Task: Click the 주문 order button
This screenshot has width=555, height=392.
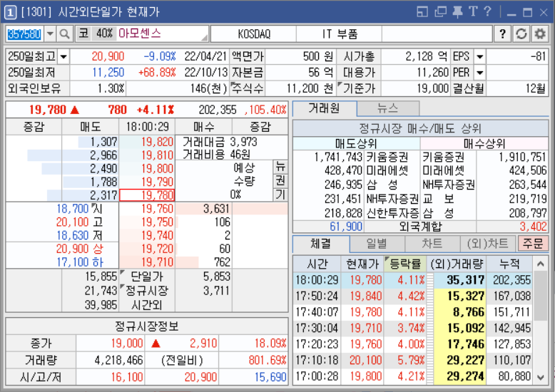Action: point(533,244)
